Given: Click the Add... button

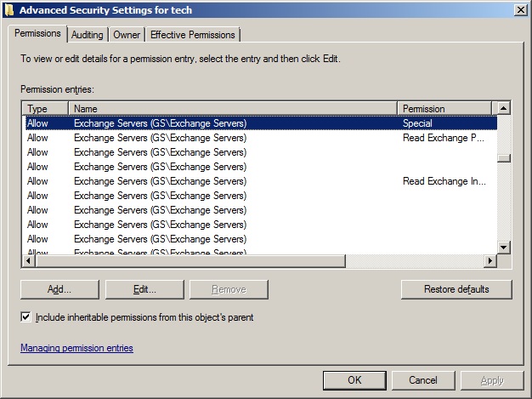Looking at the screenshot, I should (59, 289).
